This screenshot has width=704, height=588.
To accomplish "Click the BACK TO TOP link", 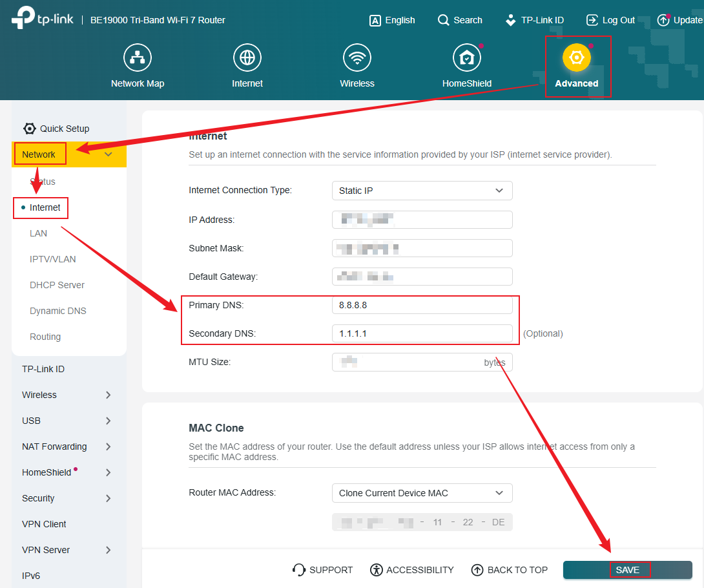I will [510, 570].
